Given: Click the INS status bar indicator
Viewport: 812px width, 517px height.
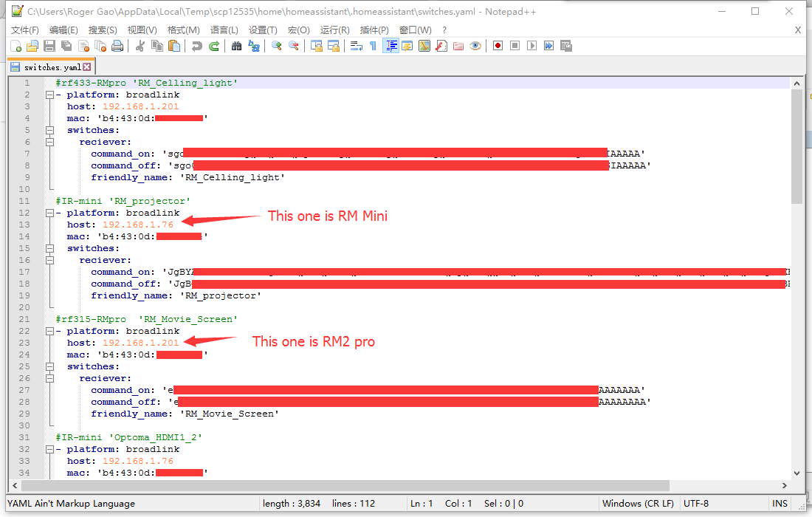Looking at the screenshot, I should [x=780, y=503].
